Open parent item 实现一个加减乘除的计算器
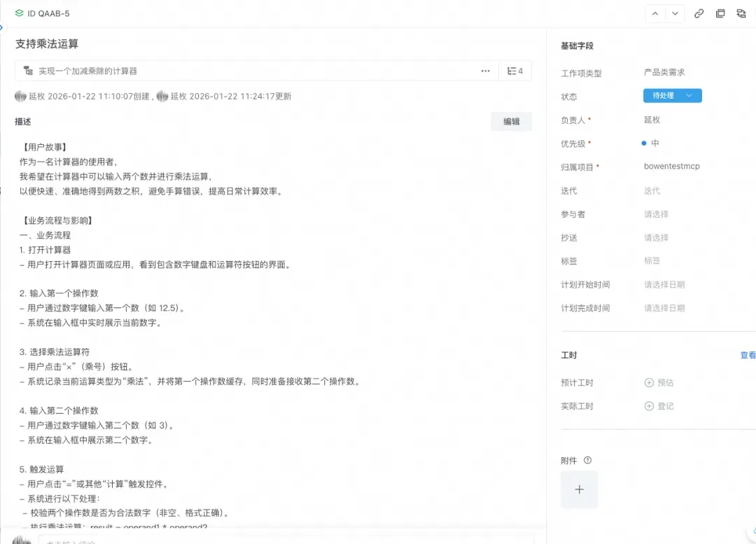Viewport: 756px width, 544px height. pos(87,71)
